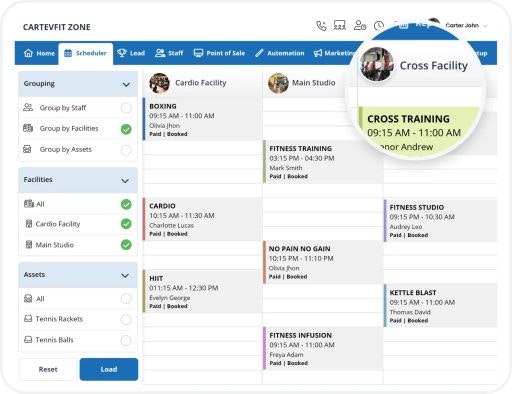Screen dimensions: 512x394
Task: Click the Marketing megaphone icon
Action: coord(318,53)
